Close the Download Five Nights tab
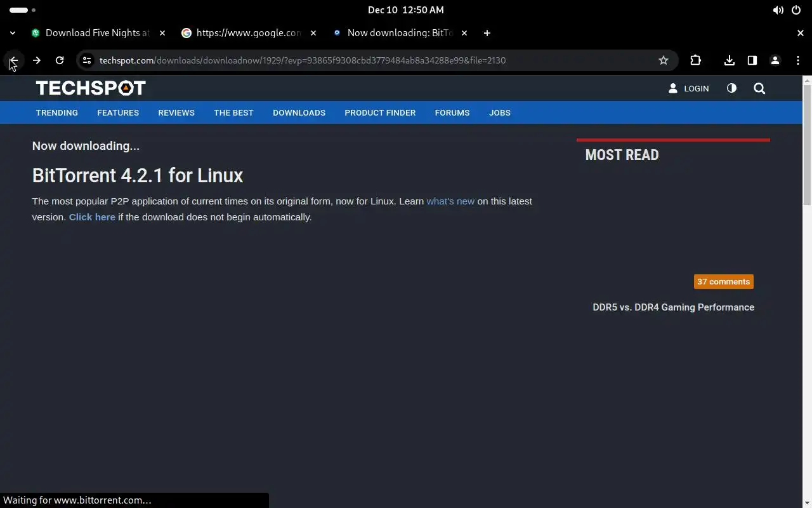Viewport: 812px width, 508px height. coord(162,33)
